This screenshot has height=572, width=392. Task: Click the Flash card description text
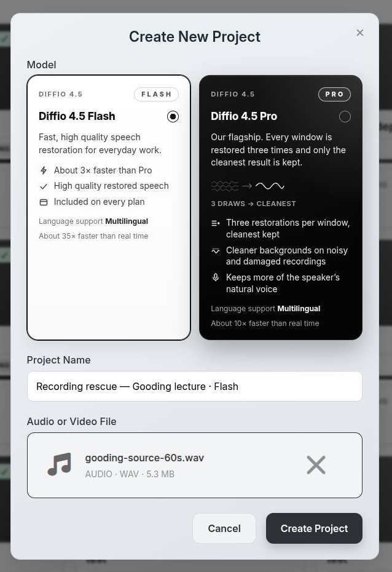(100, 143)
